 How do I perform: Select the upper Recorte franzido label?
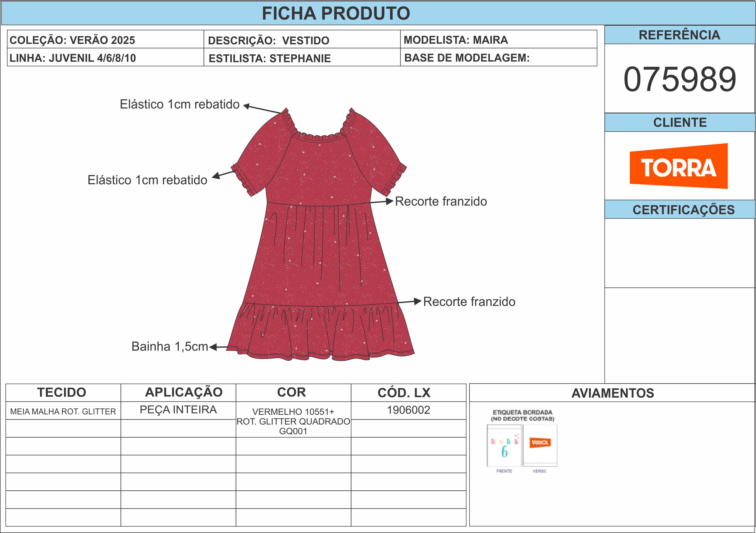(441, 201)
